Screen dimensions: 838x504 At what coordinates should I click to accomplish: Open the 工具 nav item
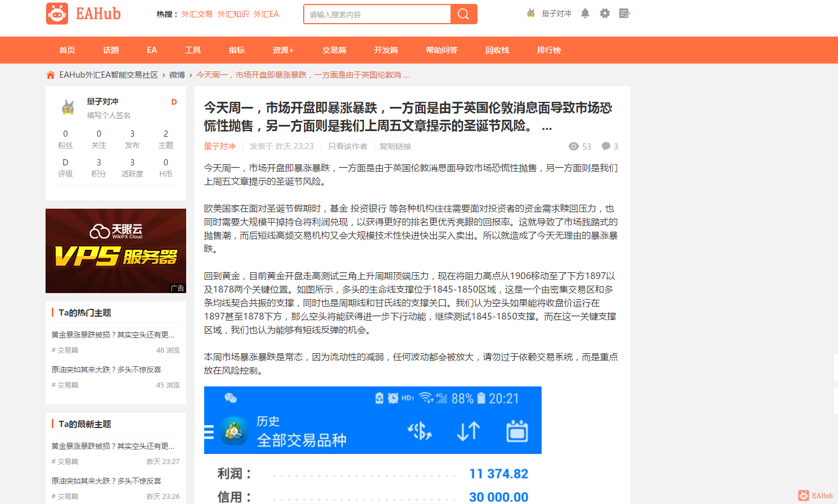pyautogui.click(x=193, y=50)
